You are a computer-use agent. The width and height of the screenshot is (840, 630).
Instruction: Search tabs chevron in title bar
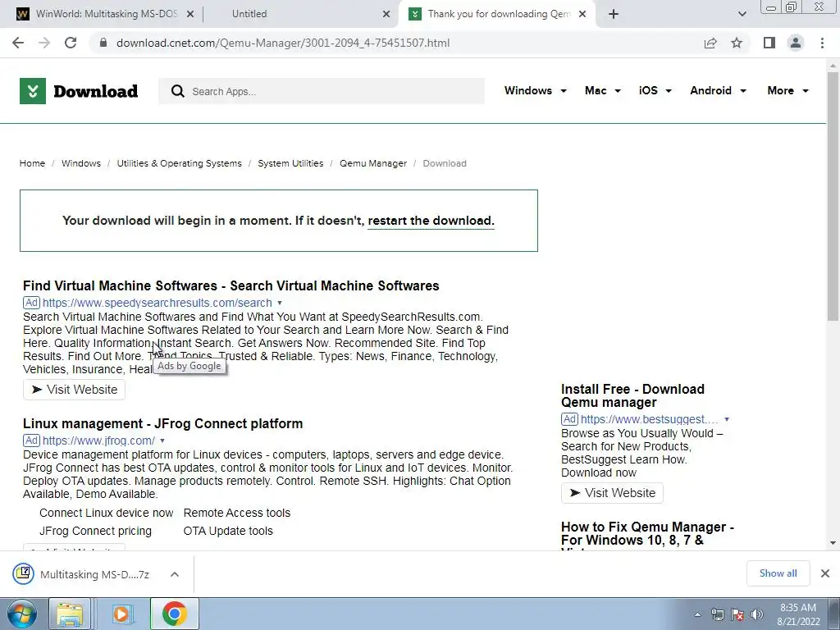742,14
